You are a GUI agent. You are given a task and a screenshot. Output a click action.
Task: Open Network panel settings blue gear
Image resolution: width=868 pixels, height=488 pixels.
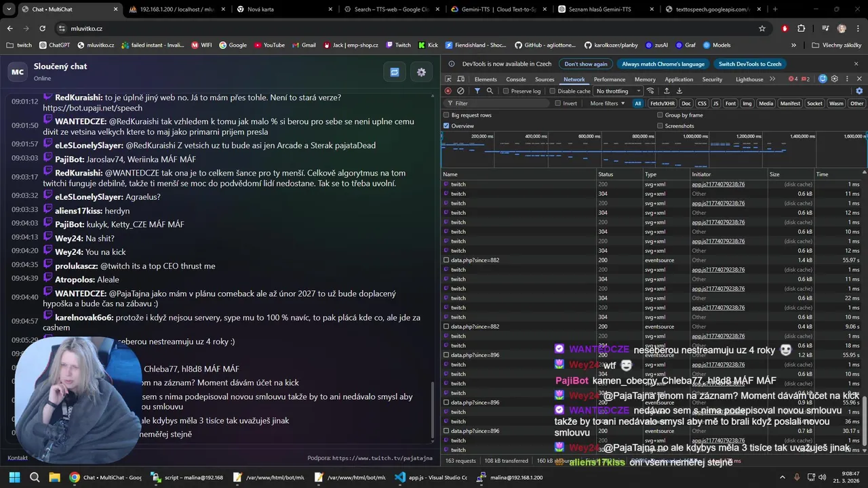point(859,91)
